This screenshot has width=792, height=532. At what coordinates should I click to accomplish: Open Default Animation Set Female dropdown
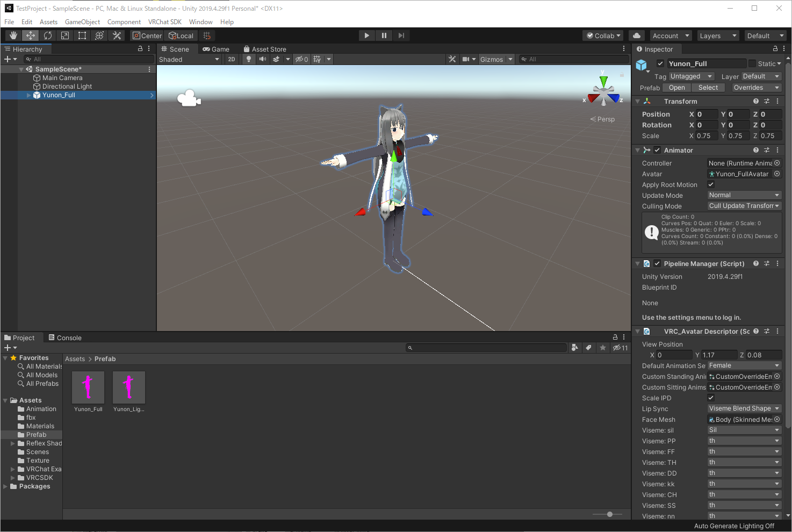(744, 365)
